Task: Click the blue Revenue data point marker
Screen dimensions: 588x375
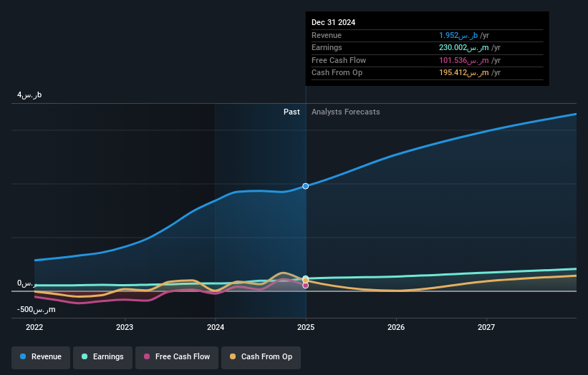Action: 306,186
